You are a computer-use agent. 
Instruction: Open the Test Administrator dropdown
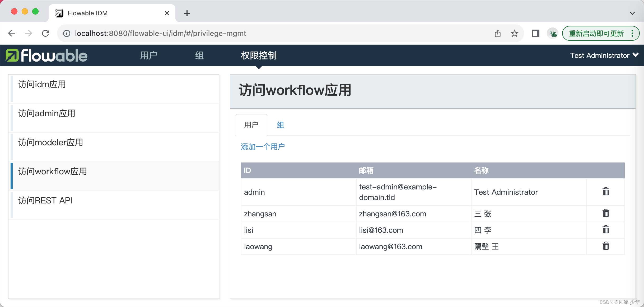[x=604, y=55]
